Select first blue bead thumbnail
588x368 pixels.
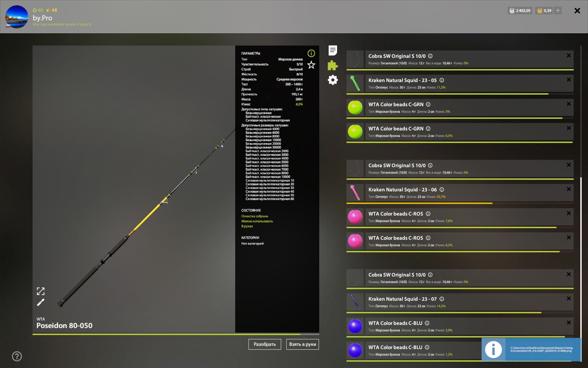(x=355, y=326)
